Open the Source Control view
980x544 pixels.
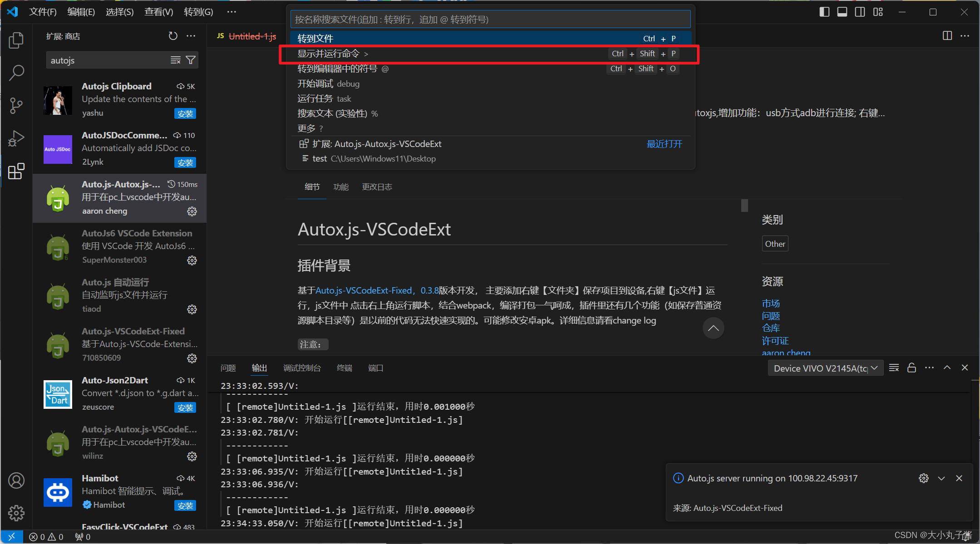16,105
